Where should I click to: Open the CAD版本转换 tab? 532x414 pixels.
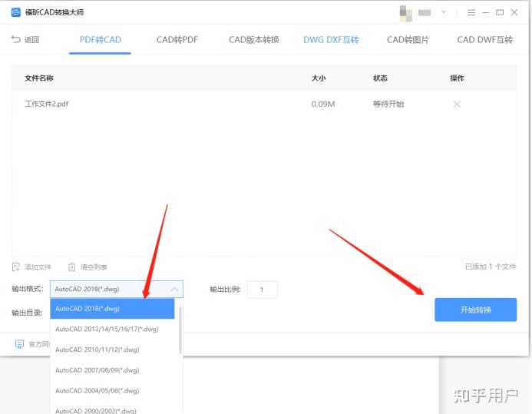[254, 40]
